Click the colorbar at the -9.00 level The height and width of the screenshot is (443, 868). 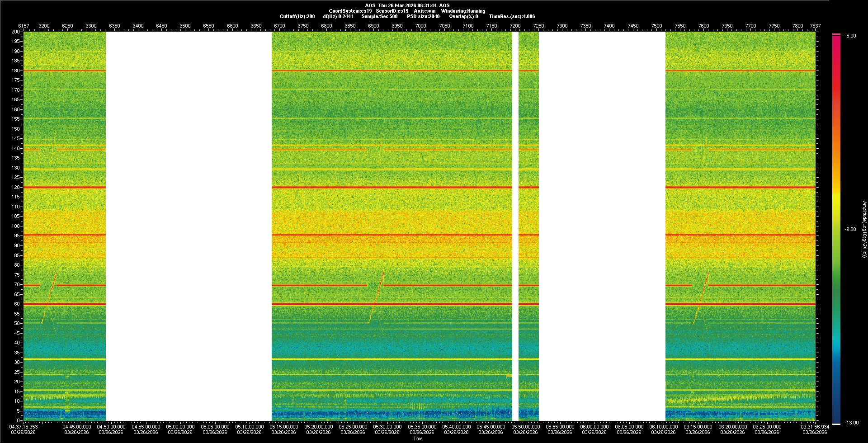click(x=836, y=229)
